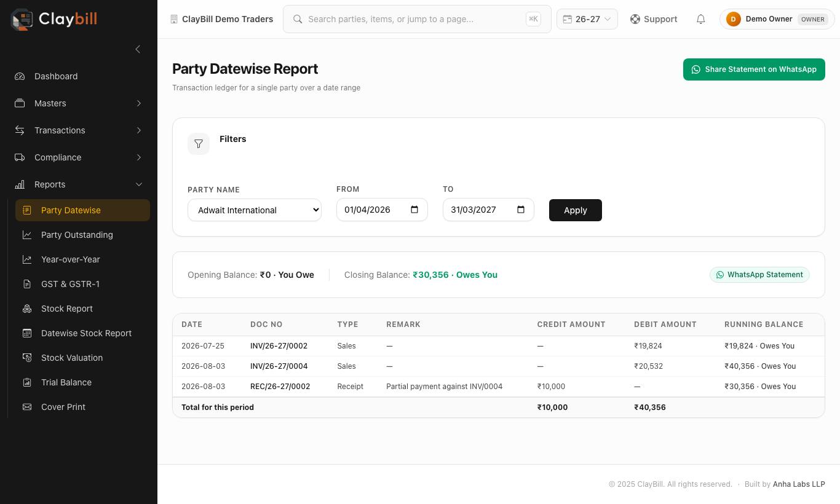Screen dimensions: 840x504
Task: Click the Datewise Stock Report calendar icon
Action: click(27, 333)
